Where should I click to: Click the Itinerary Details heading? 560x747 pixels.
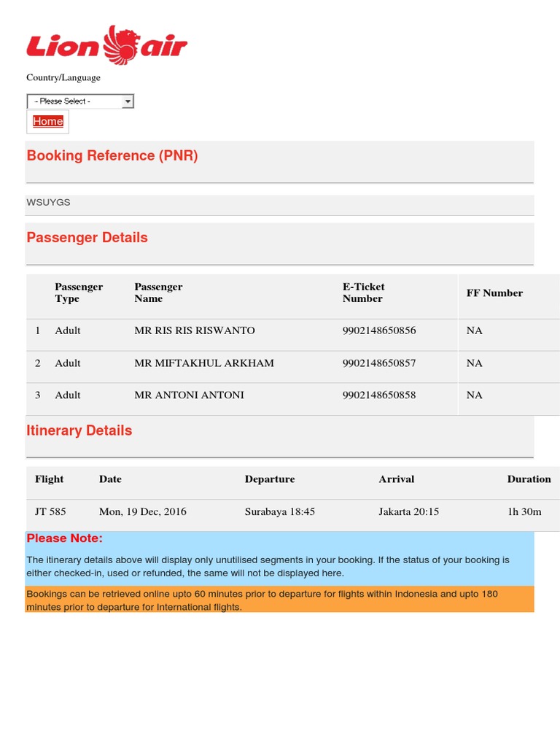click(79, 430)
